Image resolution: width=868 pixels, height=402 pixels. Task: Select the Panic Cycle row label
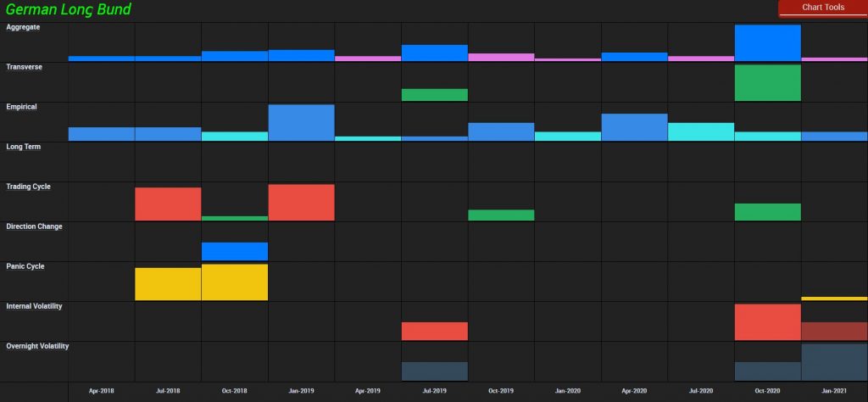[x=25, y=266]
